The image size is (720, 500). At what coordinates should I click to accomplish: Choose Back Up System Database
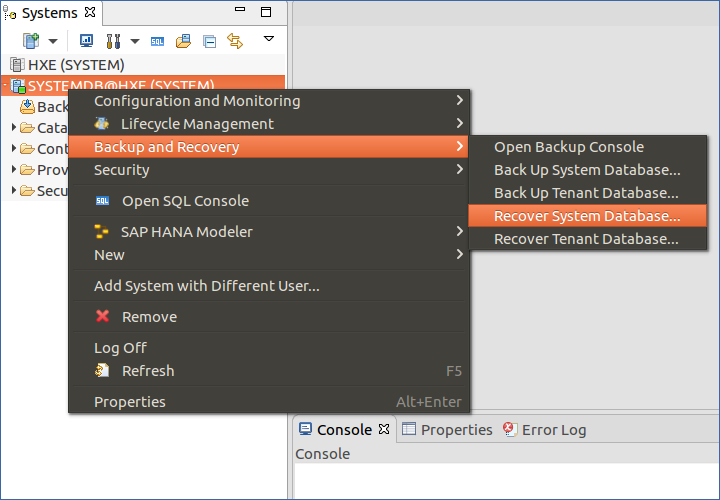pyautogui.click(x=587, y=170)
